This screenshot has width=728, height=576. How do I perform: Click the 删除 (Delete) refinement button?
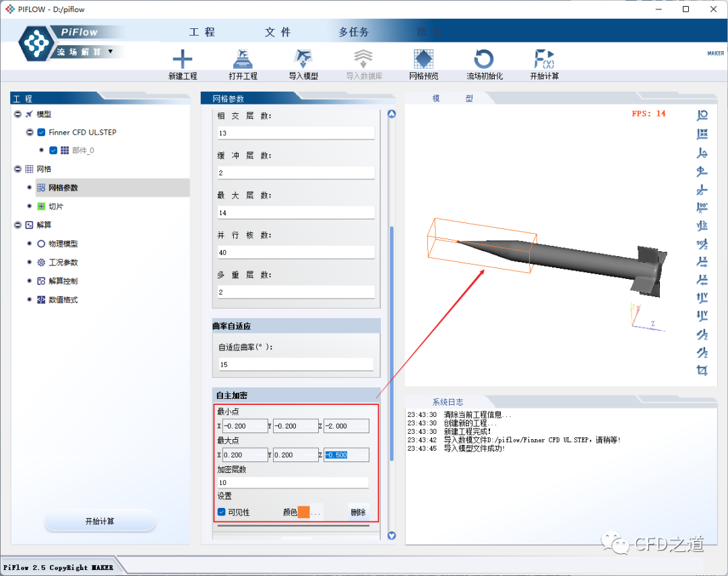click(x=358, y=512)
